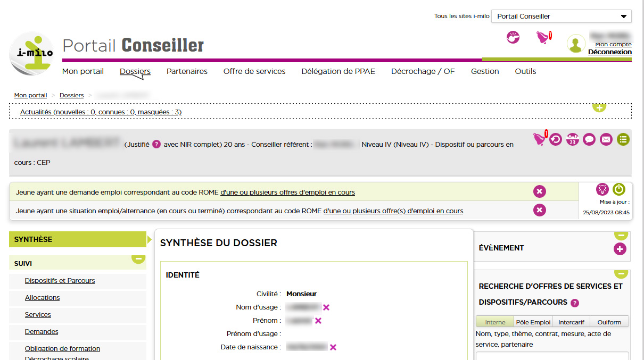This screenshot has height=360, width=644.
Task: Open the Partenaires menu
Action: [x=187, y=71]
